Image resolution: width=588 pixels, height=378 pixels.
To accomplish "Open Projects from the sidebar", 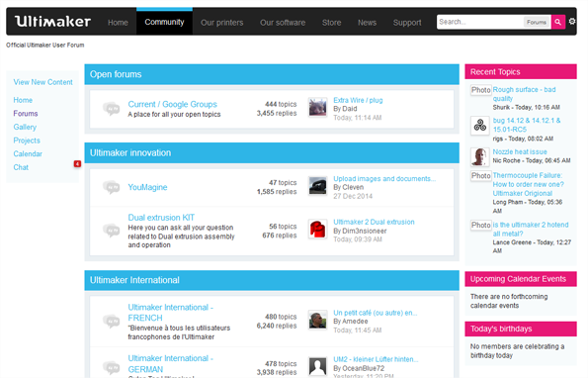I will [27, 141].
